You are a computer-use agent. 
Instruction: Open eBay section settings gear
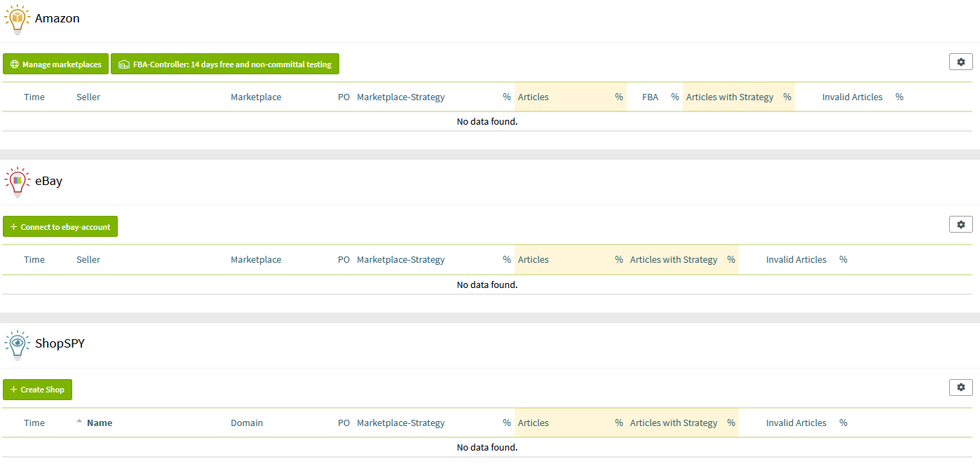pyautogui.click(x=960, y=224)
